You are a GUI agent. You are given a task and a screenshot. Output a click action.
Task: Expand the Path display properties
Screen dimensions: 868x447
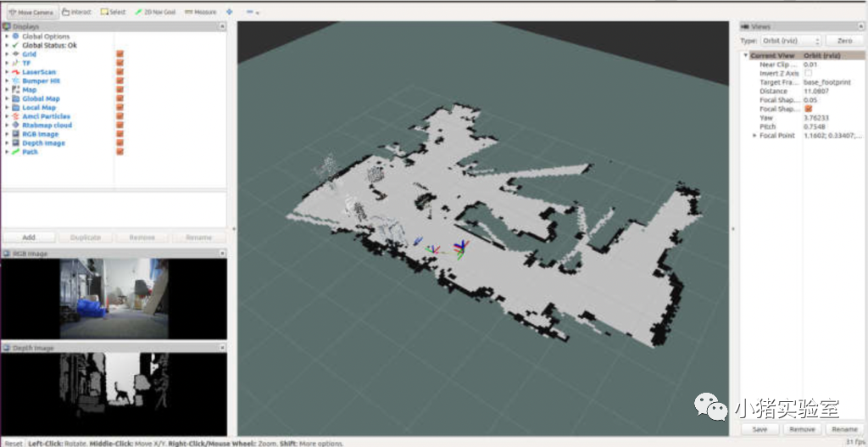(7, 152)
